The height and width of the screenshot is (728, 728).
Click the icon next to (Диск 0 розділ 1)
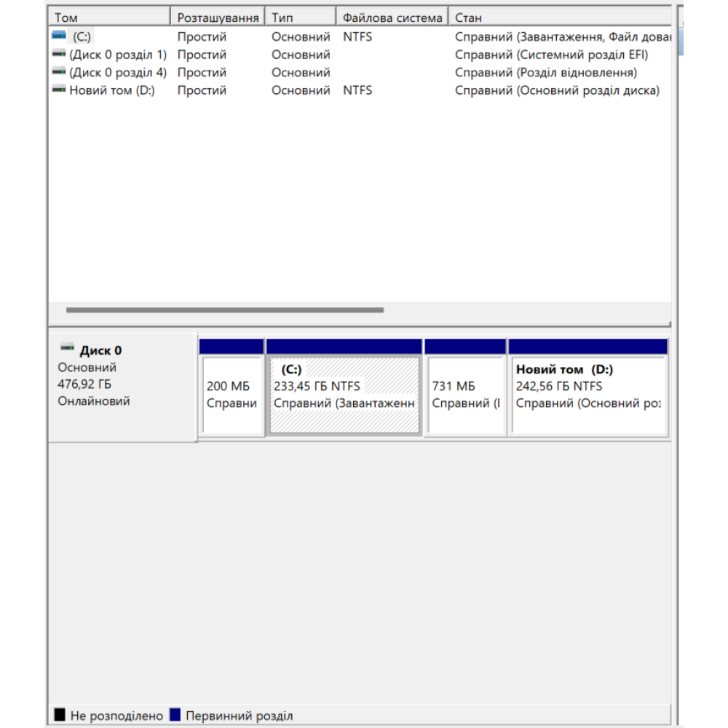(59, 54)
